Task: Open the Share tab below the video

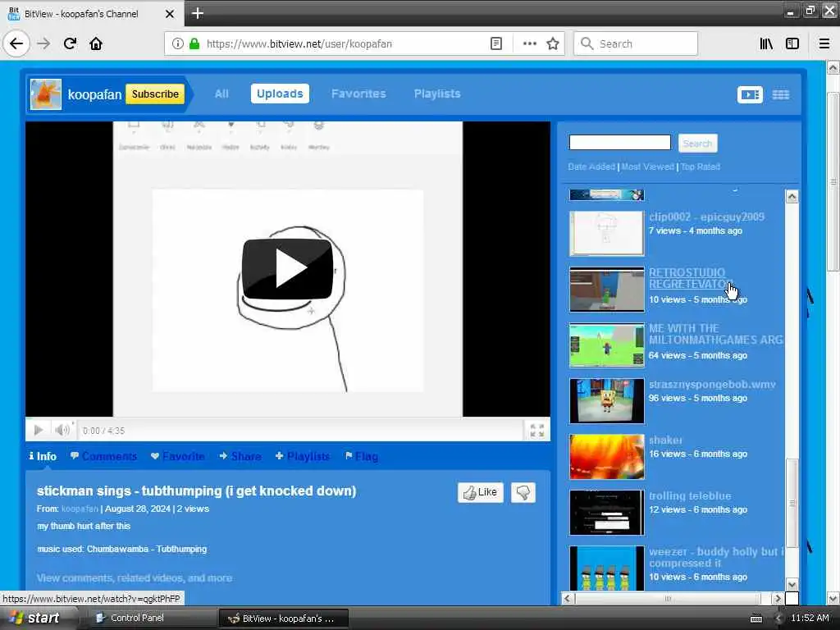Action: [240, 456]
